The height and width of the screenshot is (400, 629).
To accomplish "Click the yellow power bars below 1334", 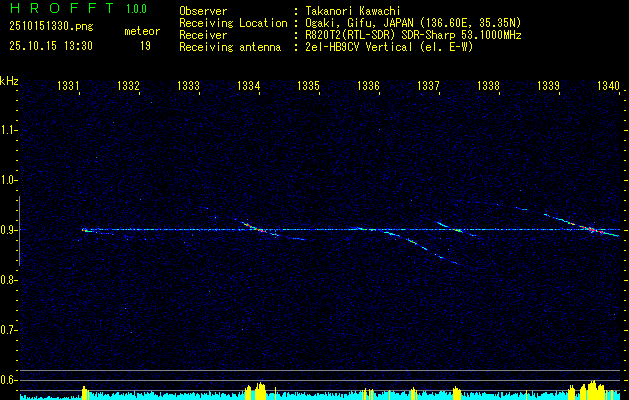I will [x=256, y=391].
